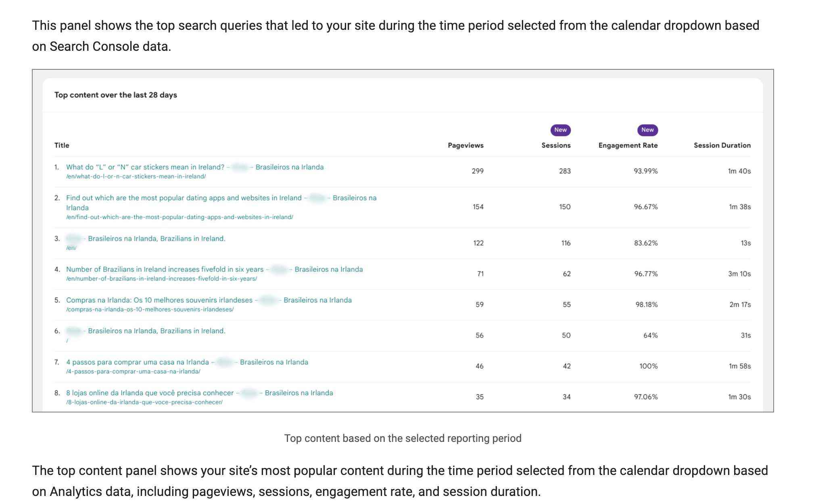814x504 pixels.
Task: Click the sessions value 116
Action: click(566, 243)
